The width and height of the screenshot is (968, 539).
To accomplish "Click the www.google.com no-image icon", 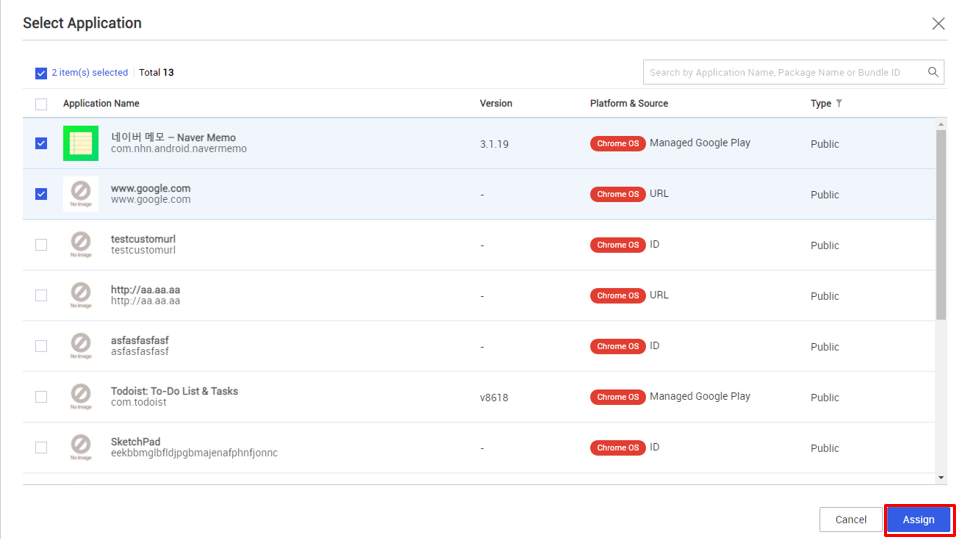I will tap(81, 194).
